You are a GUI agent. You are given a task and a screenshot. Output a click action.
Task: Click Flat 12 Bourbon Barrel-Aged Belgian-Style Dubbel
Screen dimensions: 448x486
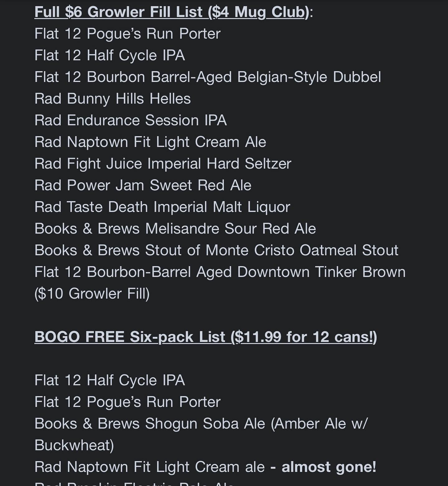click(208, 77)
